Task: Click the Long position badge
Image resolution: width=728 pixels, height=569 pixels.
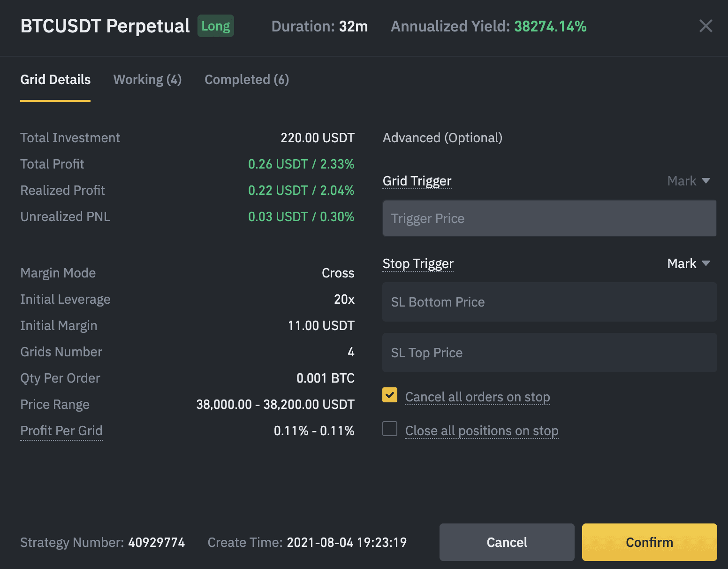Action: pos(216,26)
